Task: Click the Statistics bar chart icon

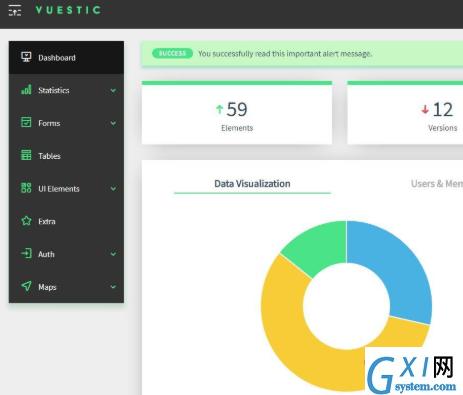Action: point(26,90)
